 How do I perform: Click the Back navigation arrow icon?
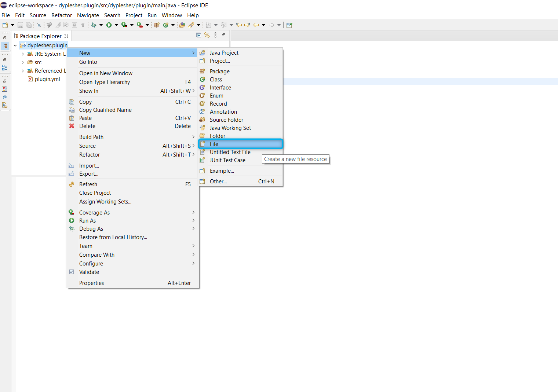click(x=256, y=25)
